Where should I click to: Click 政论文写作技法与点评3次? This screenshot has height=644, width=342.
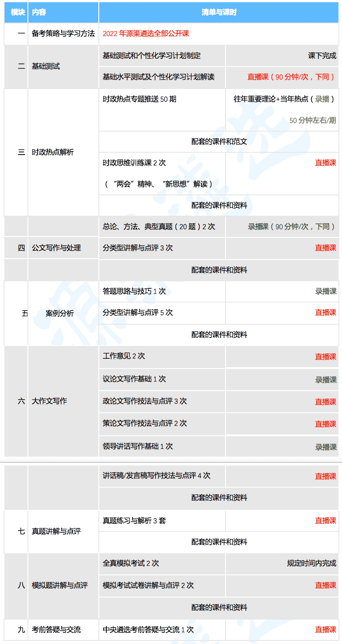click(145, 401)
